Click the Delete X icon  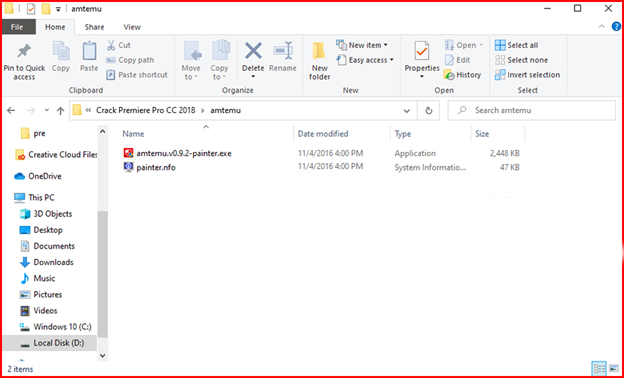[x=253, y=51]
